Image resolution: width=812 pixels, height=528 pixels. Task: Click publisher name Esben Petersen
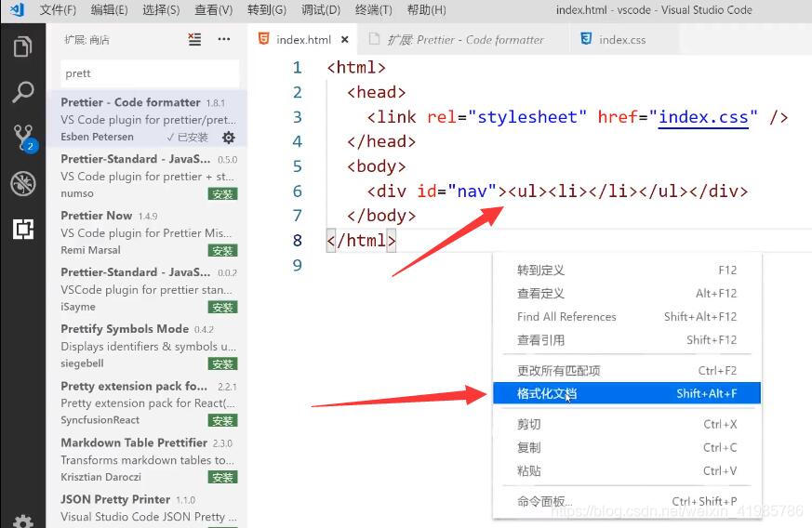pos(97,138)
